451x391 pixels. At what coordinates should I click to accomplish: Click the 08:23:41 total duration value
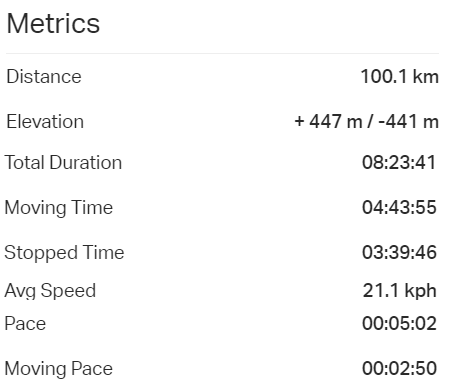click(x=399, y=163)
